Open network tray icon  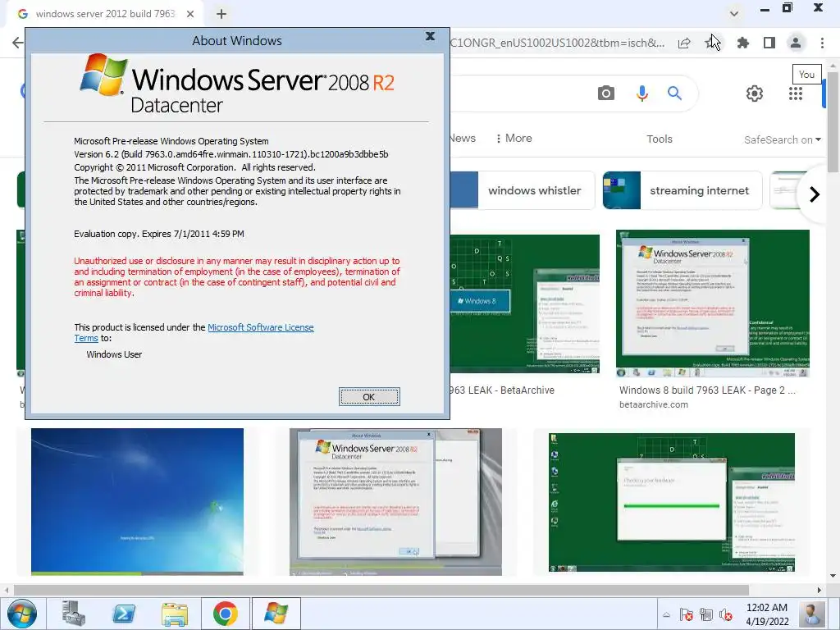pyautogui.click(x=706, y=614)
